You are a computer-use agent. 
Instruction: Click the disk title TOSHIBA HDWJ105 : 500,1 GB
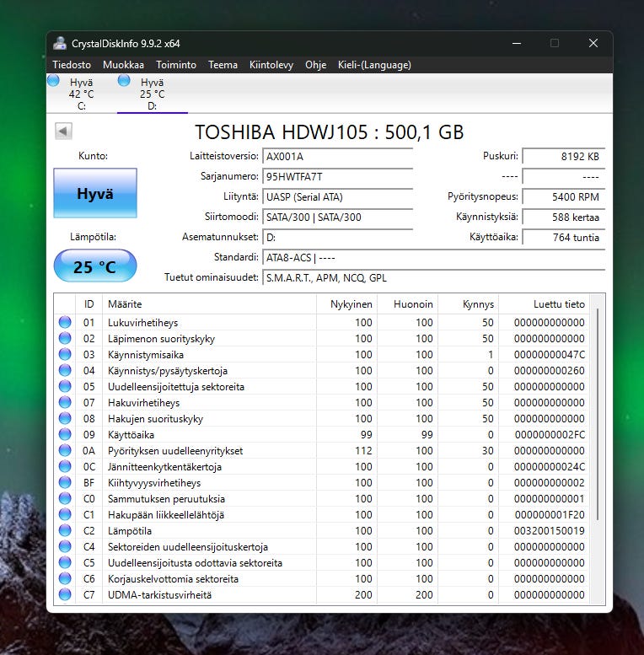(329, 132)
